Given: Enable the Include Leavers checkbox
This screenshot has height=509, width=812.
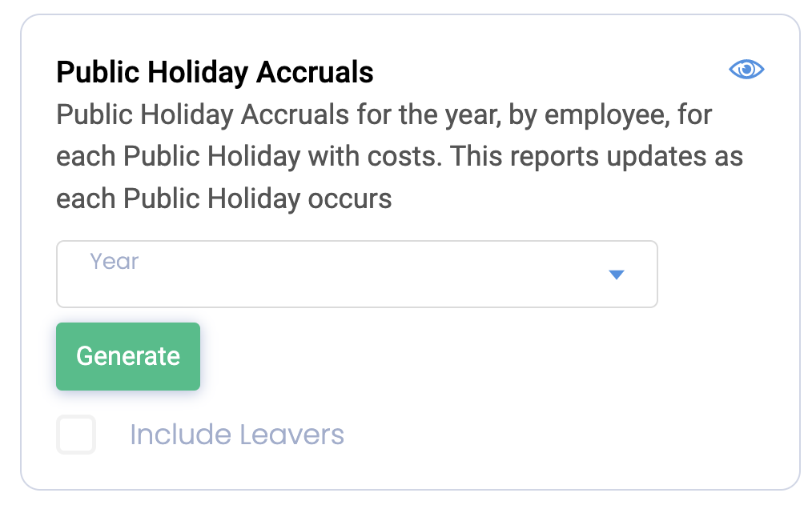Looking at the screenshot, I should [x=76, y=435].
